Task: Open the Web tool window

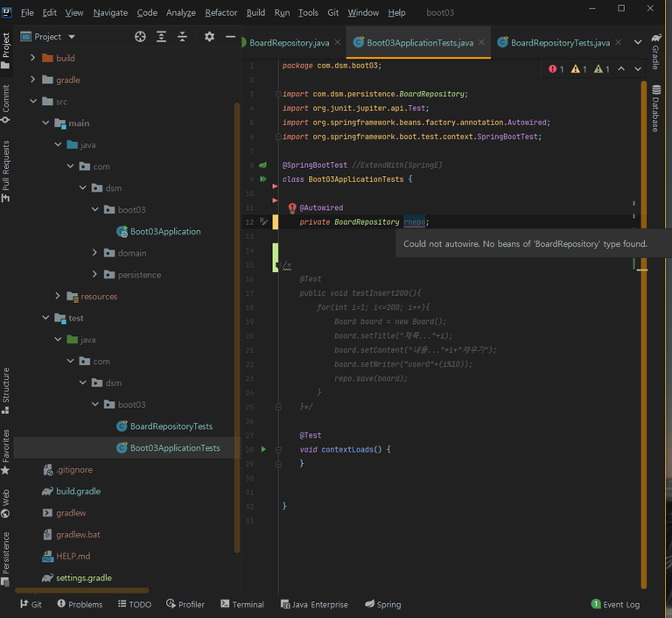Action: (6, 503)
